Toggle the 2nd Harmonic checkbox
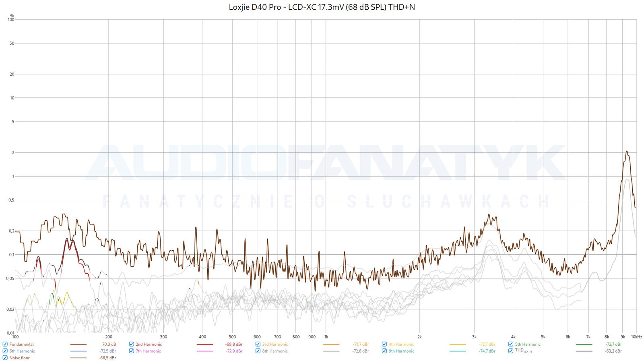Viewport: 644px width, 363px height. point(131,344)
